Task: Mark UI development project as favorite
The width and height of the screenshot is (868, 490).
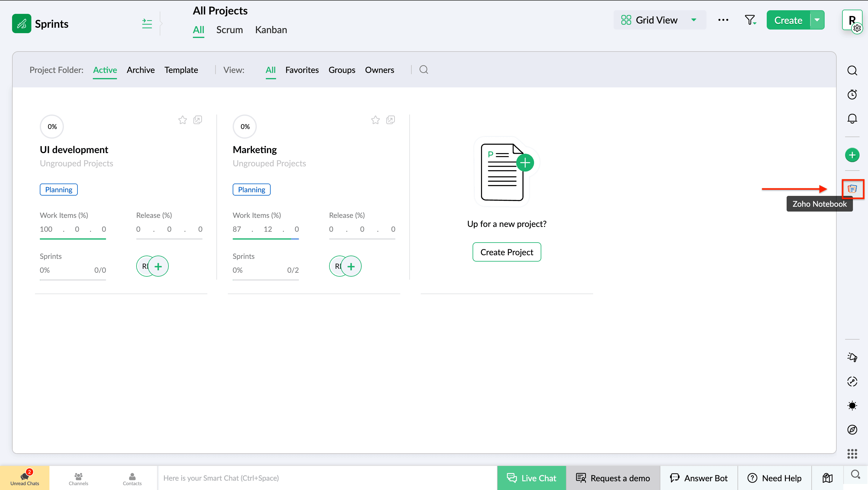Action: [x=183, y=120]
